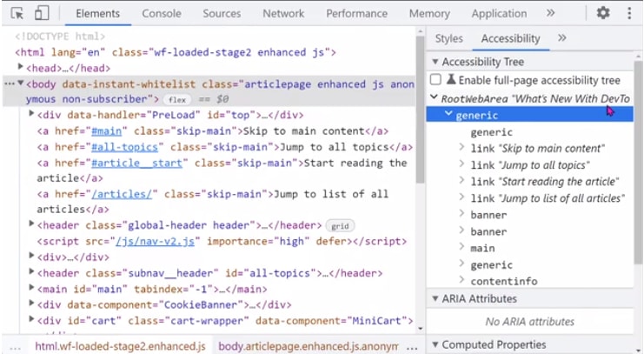The width and height of the screenshot is (644, 354).
Task: Click the 'No ARIA attributes' text
Action: 530,322
